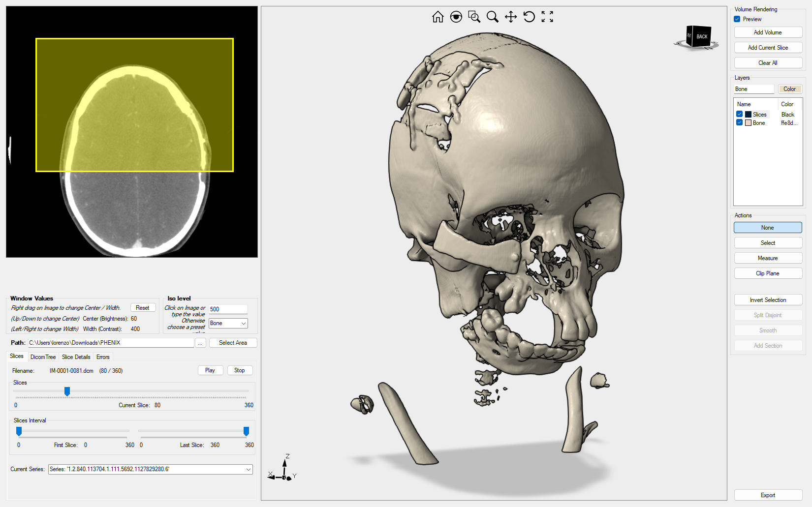Click the Iso level value input showing 500
Viewport: 812px width, 507px height.
pyautogui.click(x=227, y=309)
